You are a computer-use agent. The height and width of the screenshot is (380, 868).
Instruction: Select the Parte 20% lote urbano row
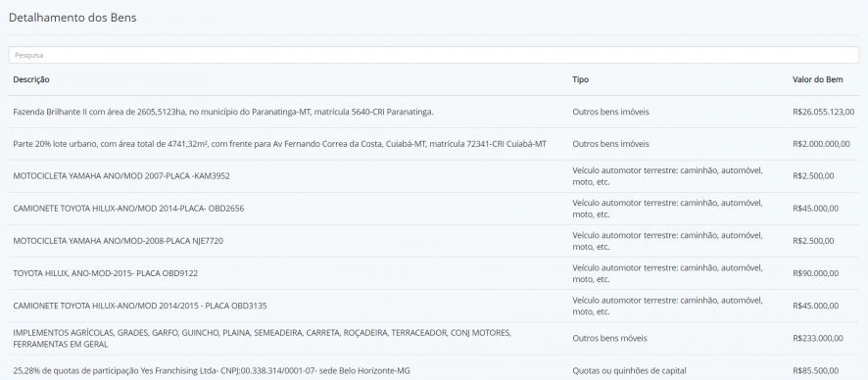[x=433, y=144]
